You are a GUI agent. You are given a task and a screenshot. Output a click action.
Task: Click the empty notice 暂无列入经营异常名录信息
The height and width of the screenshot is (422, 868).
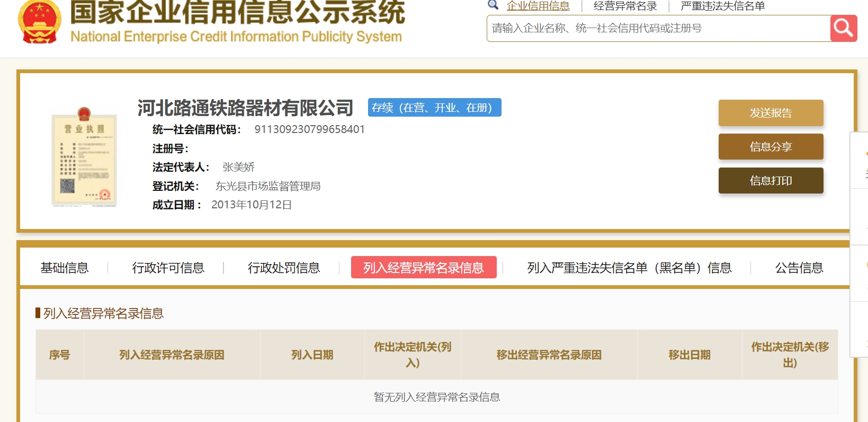point(437,397)
